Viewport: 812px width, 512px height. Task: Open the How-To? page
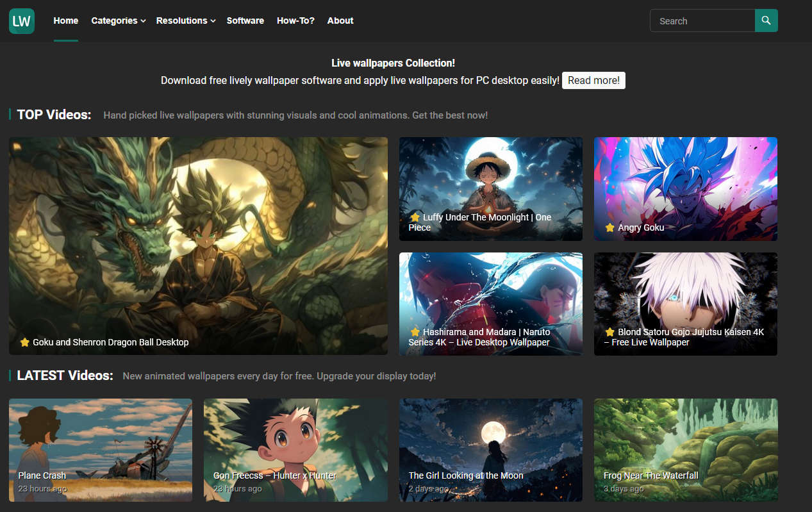(x=295, y=21)
